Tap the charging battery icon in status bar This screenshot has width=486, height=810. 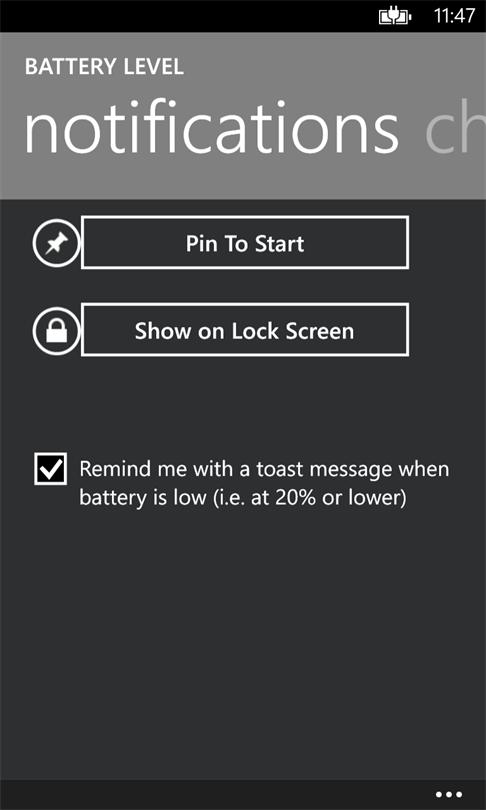click(x=396, y=17)
